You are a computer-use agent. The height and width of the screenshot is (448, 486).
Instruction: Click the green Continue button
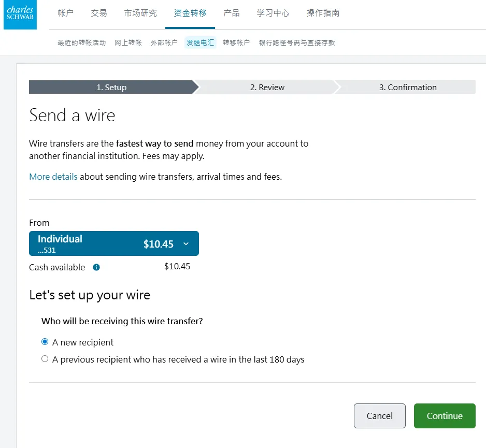444,416
